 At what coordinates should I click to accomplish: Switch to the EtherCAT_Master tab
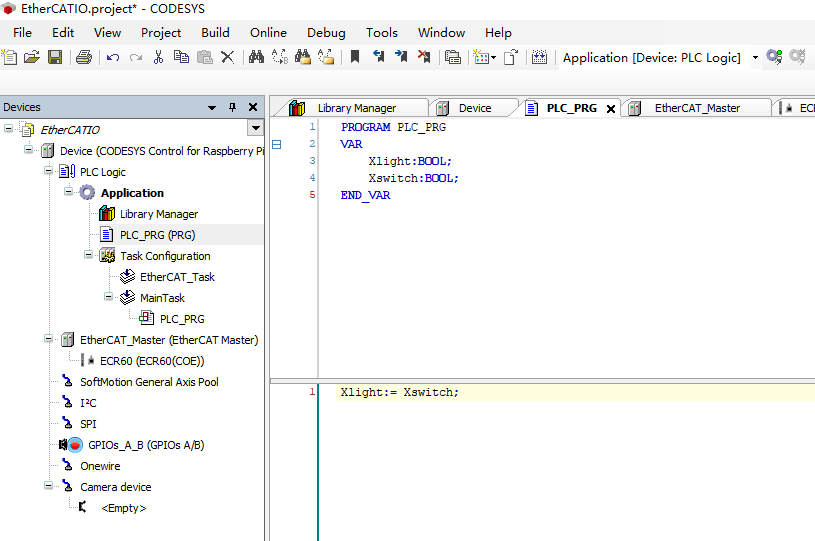point(696,108)
